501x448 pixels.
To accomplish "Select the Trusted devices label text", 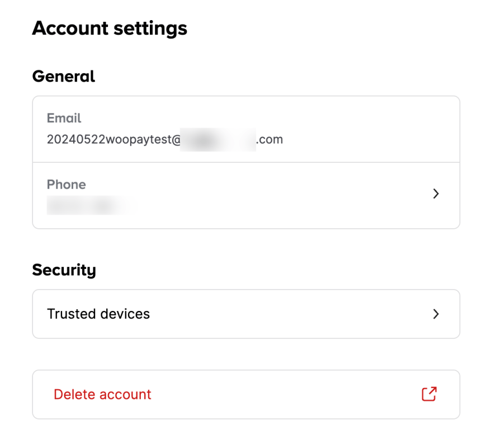I will [x=98, y=314].
